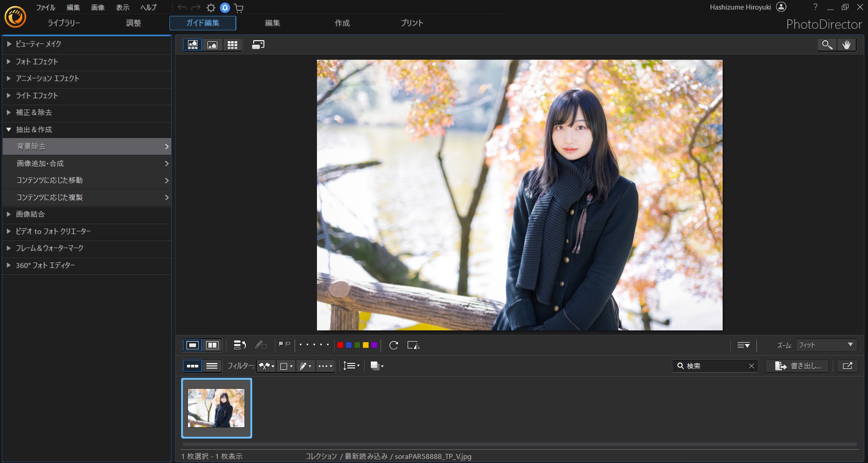Open the ファイル menu
The width and height of the screenshot is (868, 463).
click(x=45, y=8)
